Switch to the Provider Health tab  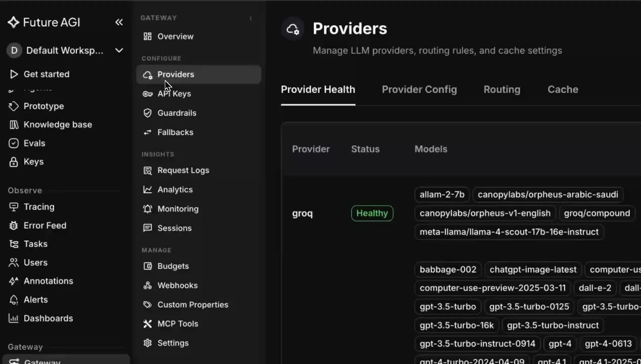coord(318,89)
